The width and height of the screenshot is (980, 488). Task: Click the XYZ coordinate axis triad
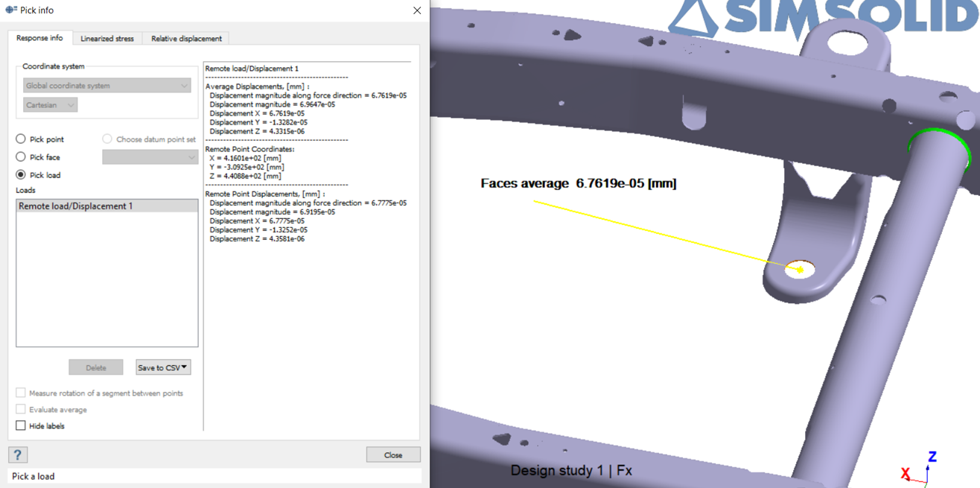(x=920, y=469)
